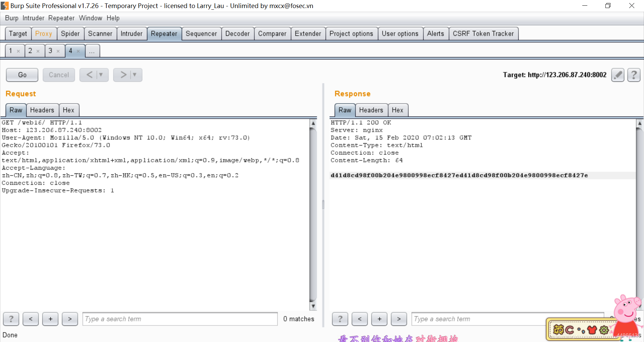644x342 pixels.
Task: Open the Burp menu
Action: (12, 18)
